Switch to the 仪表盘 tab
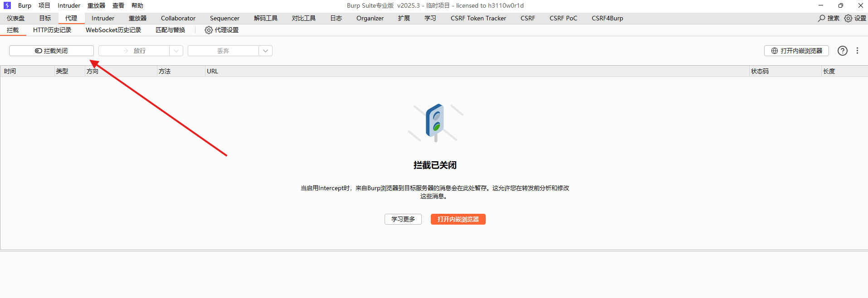Screen dimensions: 868x298 click(x=16, y=18)
